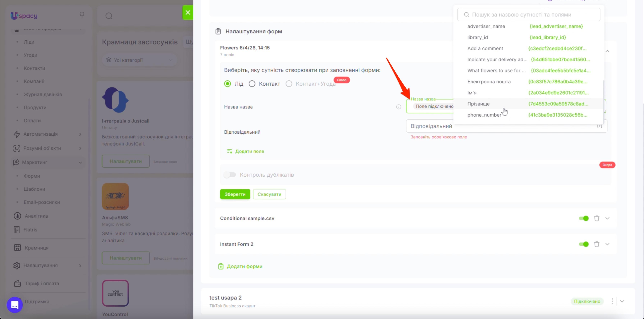The image size is (644, 319).
Task: Open Форми in Маркетинг menu
Action: point(32,176)
